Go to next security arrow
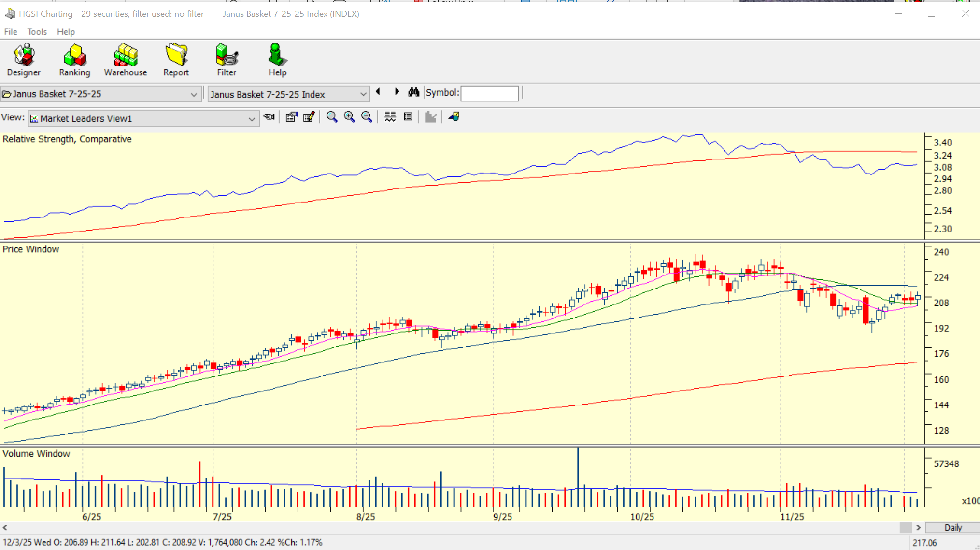980x550 pixels. pos(397,92)
